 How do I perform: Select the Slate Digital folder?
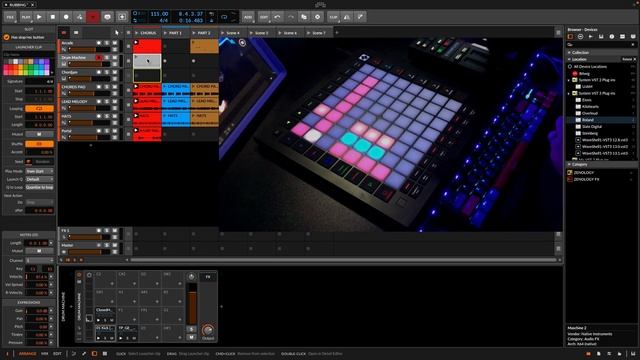pyautogui.click(x=592, y=127)
